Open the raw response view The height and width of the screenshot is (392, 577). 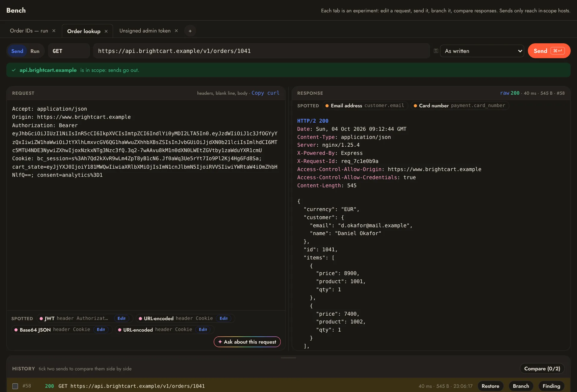point(505,93)
